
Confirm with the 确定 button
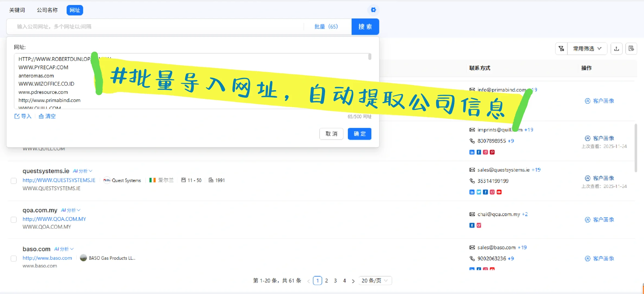(x=359, y=134)
